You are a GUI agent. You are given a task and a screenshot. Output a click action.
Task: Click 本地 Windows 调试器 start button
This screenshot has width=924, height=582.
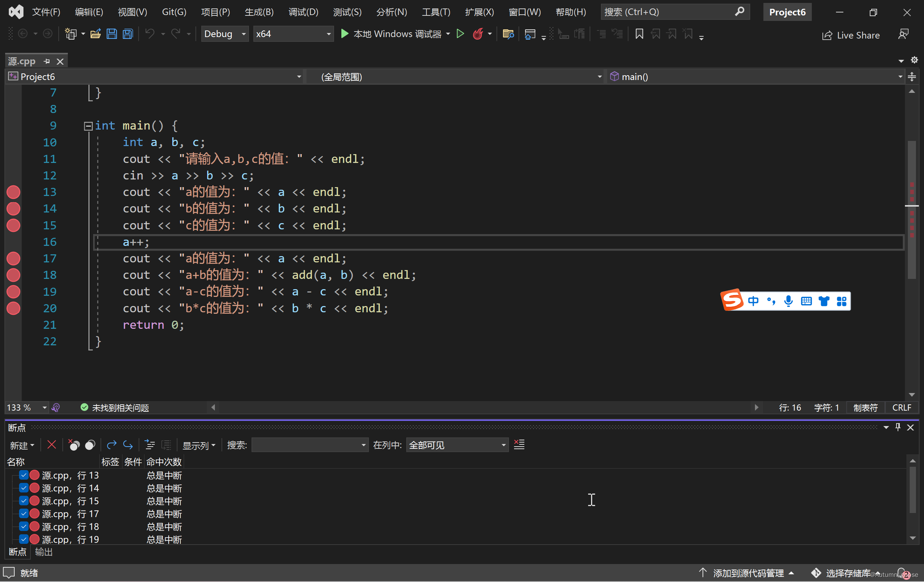[391, 34]
